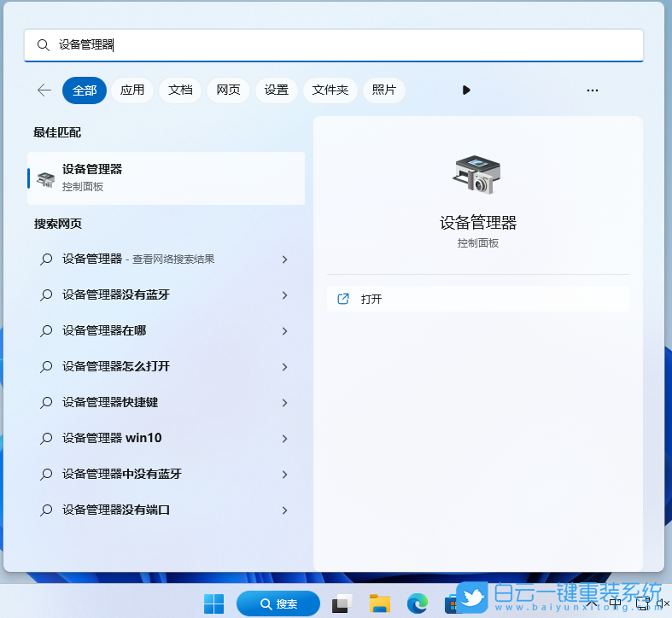Switch to the 应用 filter tab
This screenshot has height=618, width=672.
click(132, 90)
